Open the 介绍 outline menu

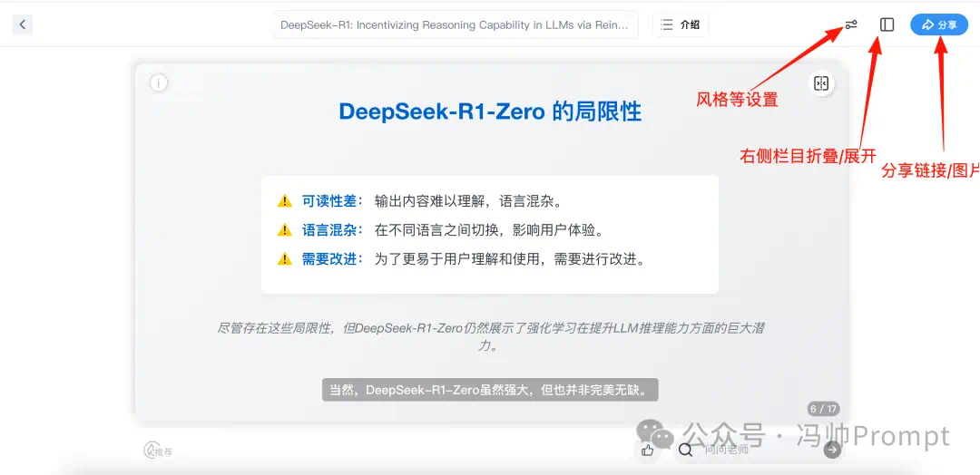click(x=681, y=25)
